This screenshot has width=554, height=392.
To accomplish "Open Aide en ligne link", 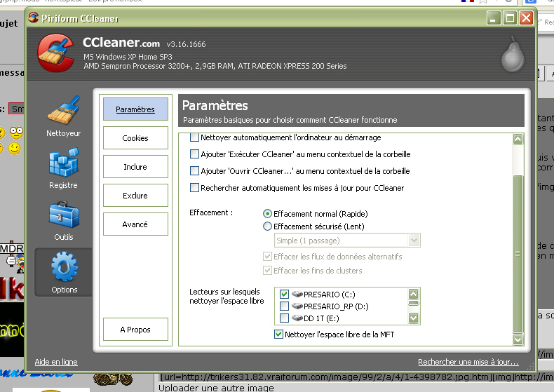I will click(x=56, y=362).
